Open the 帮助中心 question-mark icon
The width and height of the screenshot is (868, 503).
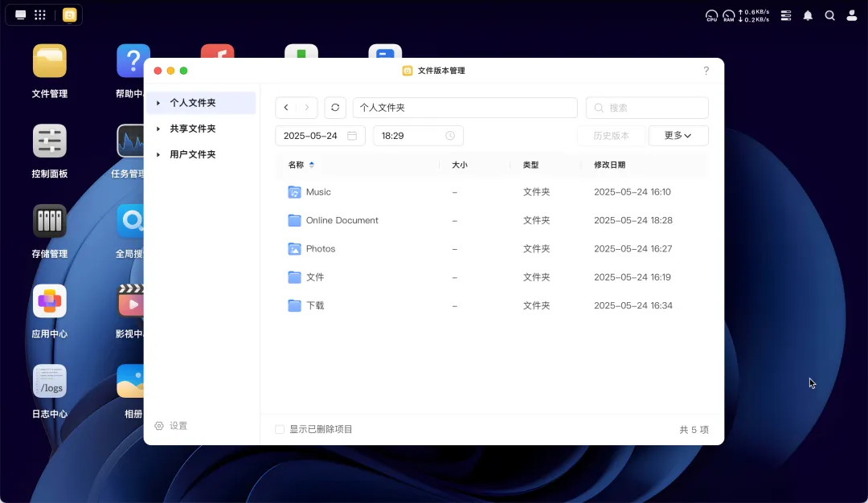[x=131, y=61]
